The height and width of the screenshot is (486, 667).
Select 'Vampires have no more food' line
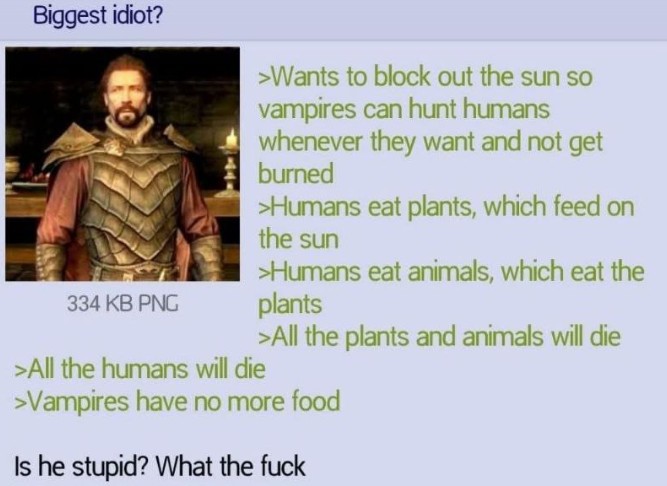click(x=177, y=401)
